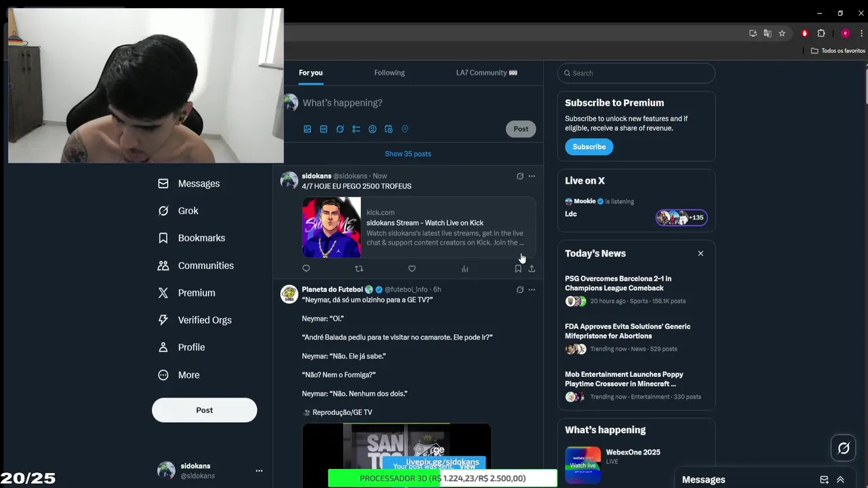Tag location in composer
This screenshot has width=868, height=488.
coord(405,129)
